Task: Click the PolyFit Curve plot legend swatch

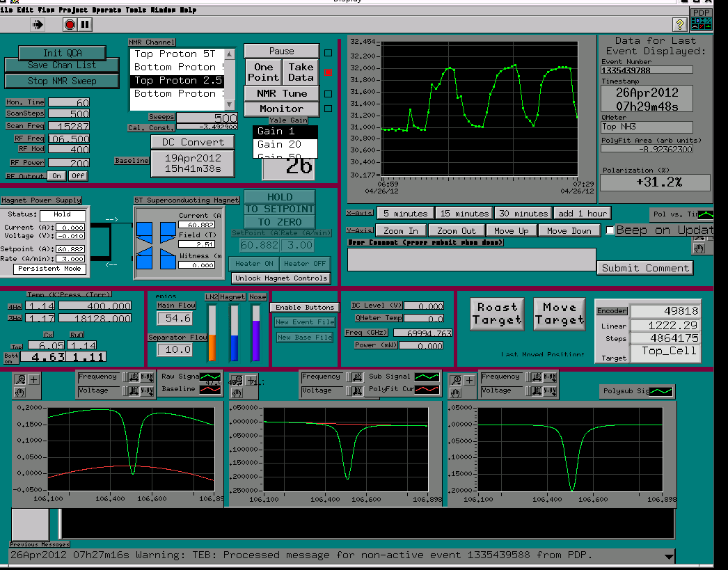Action: [427, 390]
